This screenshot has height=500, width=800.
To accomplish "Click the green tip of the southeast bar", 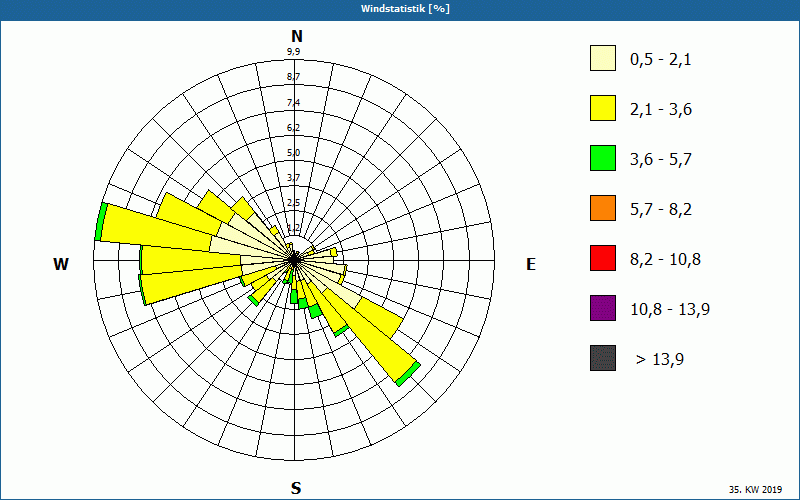I will click(409, 374).
